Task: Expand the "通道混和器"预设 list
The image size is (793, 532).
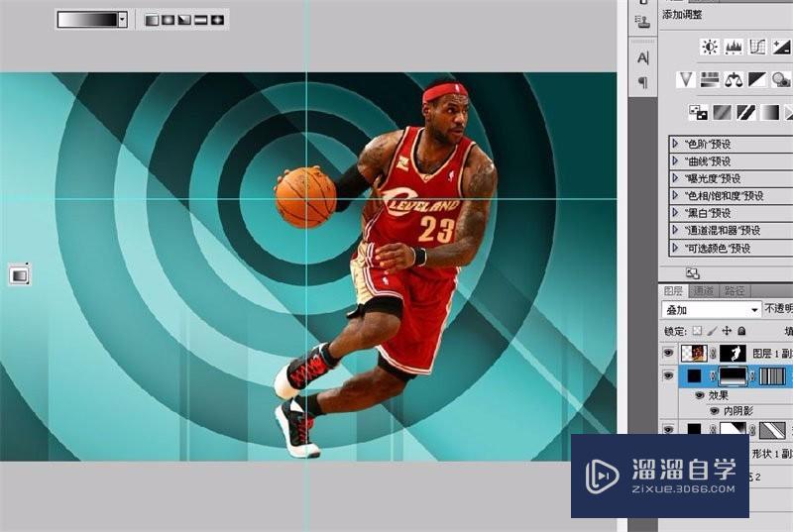Action: point(675,231)
